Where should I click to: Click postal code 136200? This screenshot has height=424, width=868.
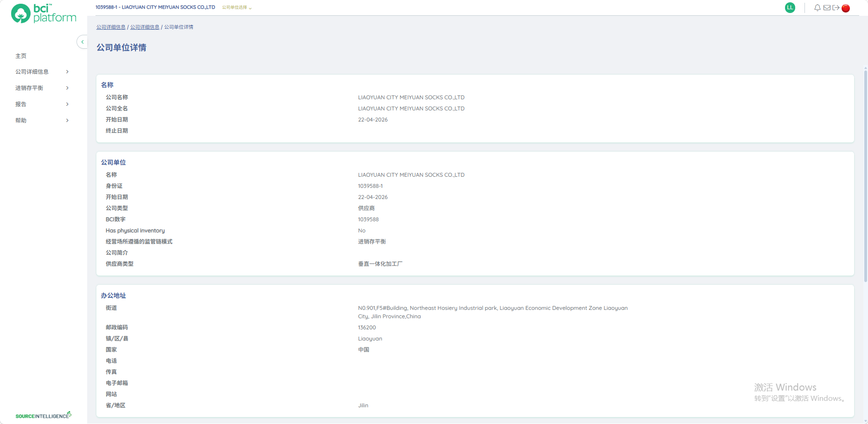(x=367, y=328)
